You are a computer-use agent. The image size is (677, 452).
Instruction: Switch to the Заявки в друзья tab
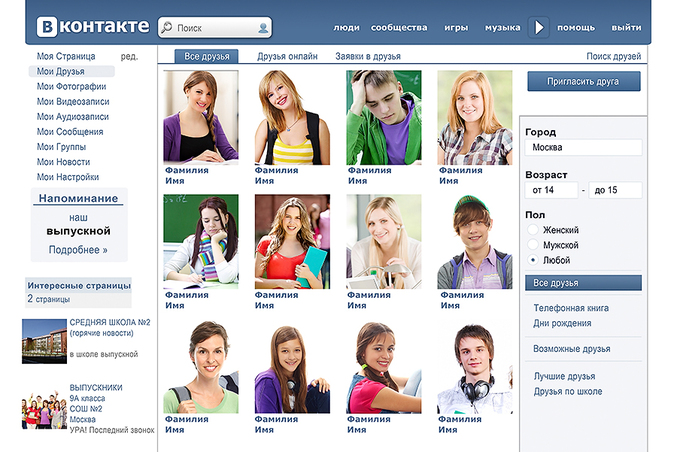(367, 57)
